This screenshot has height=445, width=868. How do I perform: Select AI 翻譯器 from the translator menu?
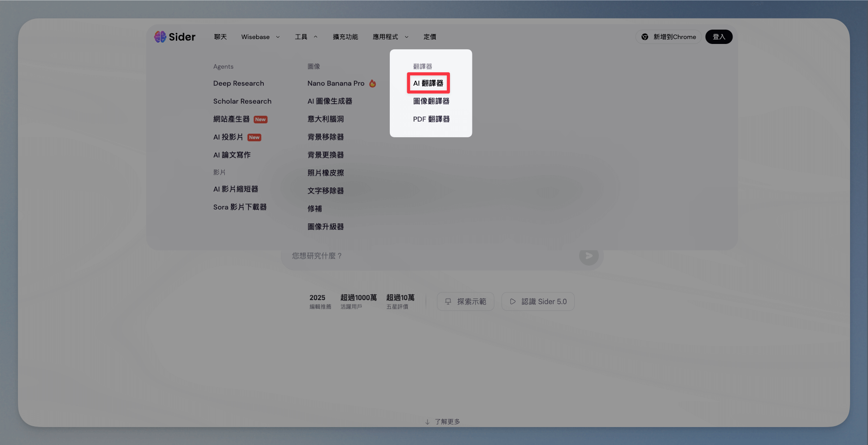click(428, 83)
